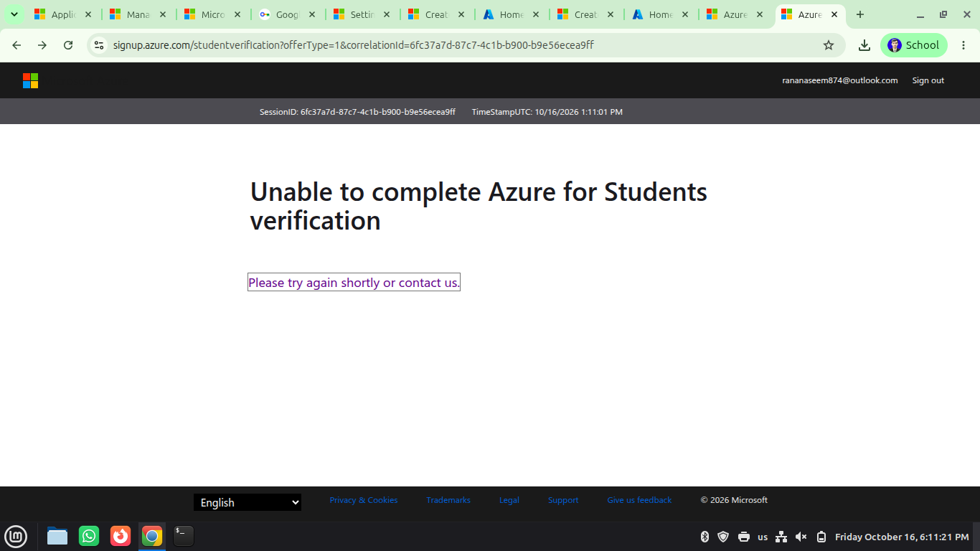Viewport: 980px width, 551px height.
Task: Open the Privacy & Cookies link
Action: (x=363, y=500)
